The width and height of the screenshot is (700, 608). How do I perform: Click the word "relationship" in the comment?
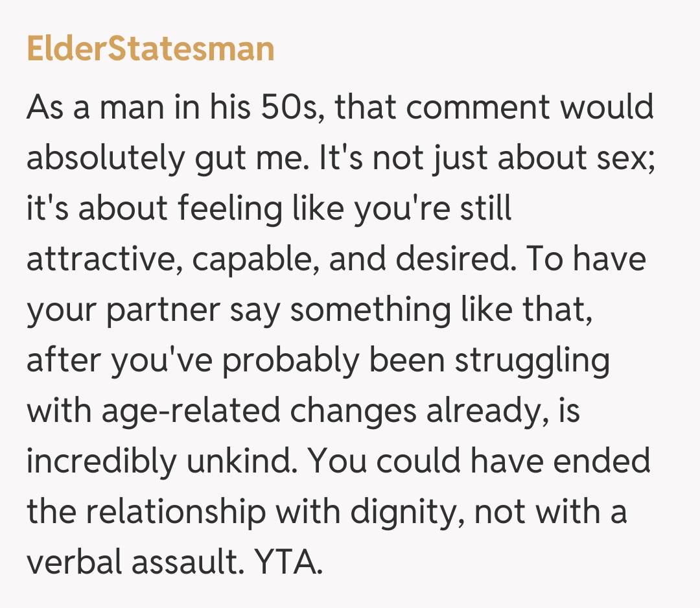(x=176, y=512)
